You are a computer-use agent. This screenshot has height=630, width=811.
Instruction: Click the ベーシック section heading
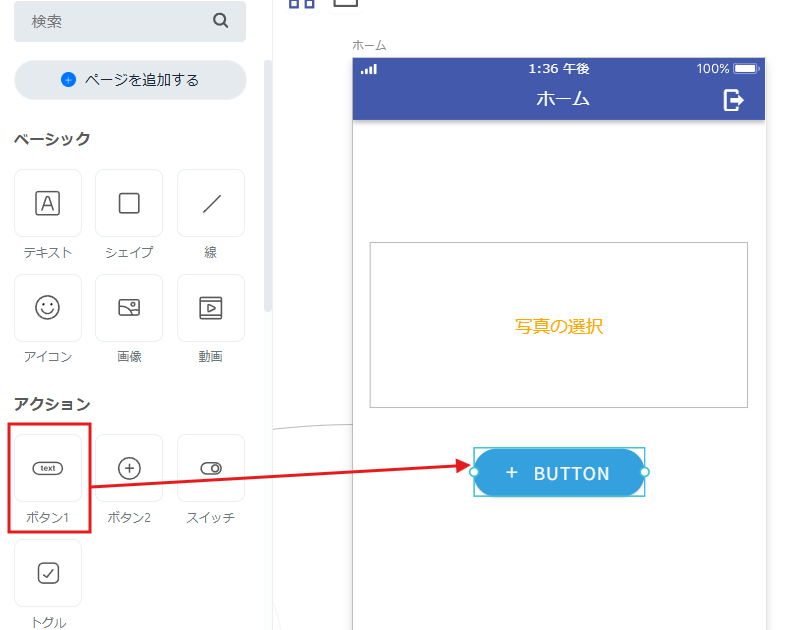point(52,139)
